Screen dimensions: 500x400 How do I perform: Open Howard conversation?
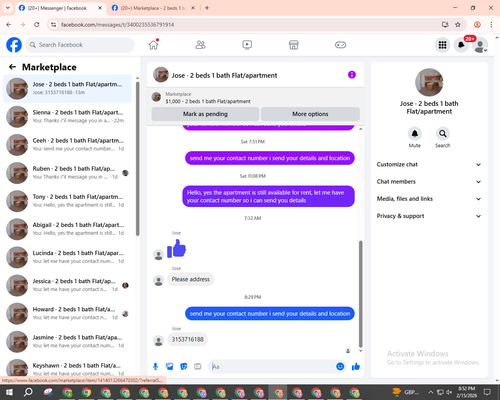67,313
